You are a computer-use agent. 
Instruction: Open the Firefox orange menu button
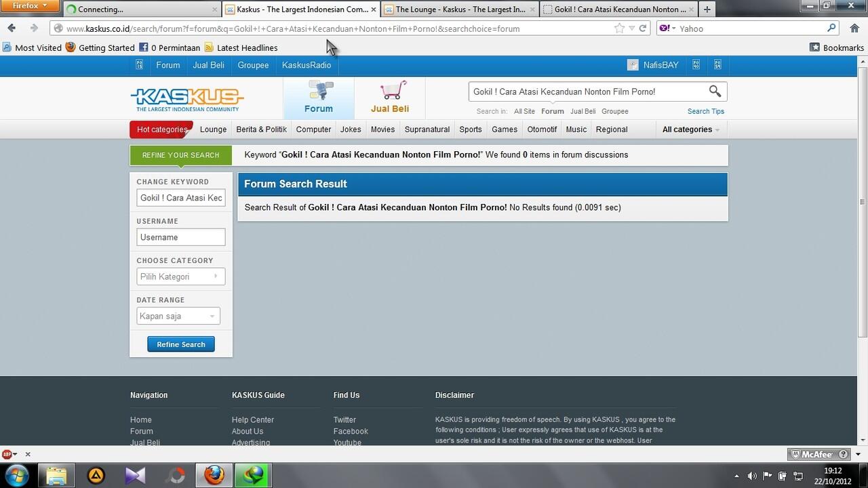tap(30, 6)
